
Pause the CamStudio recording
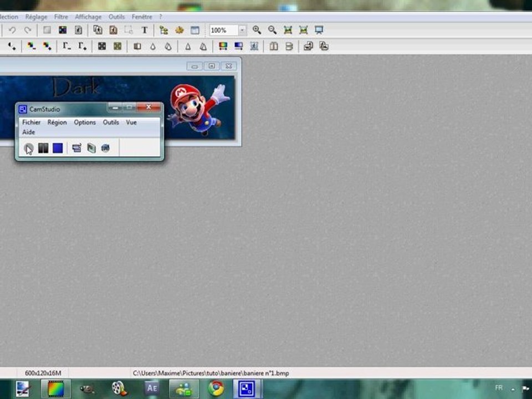tap(43, 149)
